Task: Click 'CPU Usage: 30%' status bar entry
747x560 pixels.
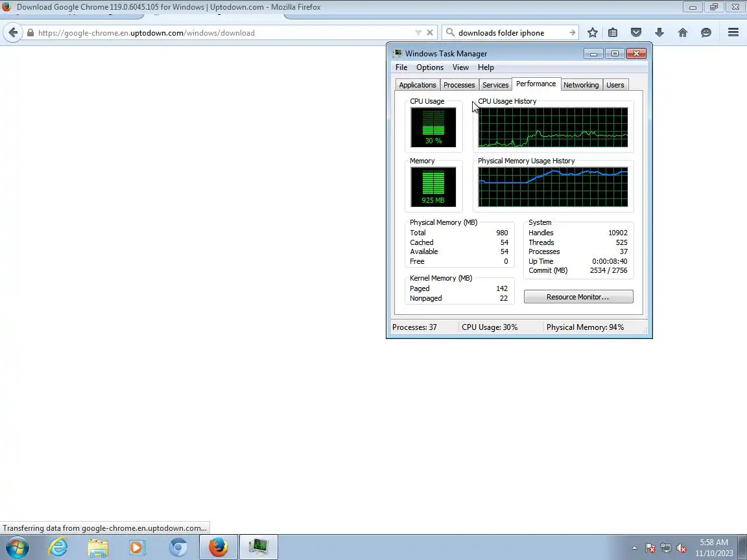Action: [490, 327]
